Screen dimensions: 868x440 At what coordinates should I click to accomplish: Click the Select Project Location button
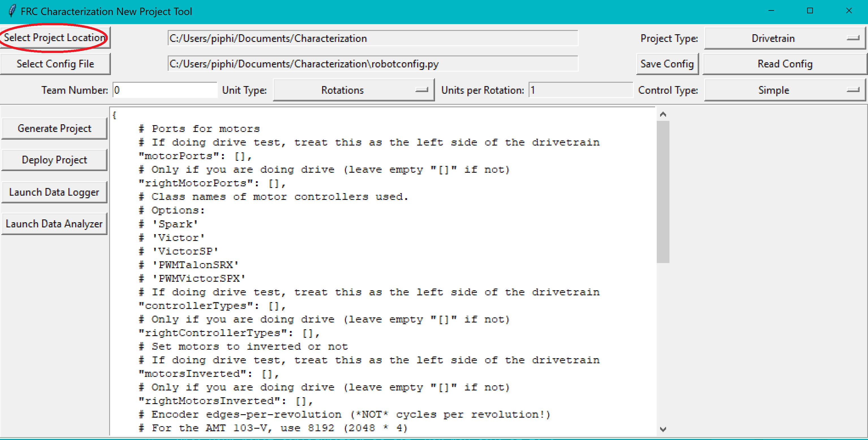[55, 38]
